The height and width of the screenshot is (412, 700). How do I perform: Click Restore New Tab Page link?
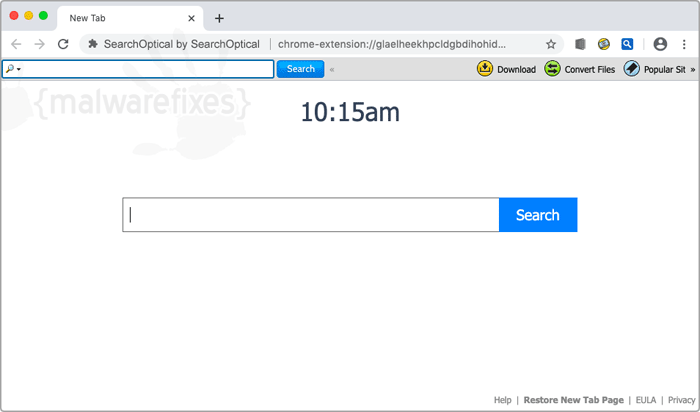click(573, 400)
